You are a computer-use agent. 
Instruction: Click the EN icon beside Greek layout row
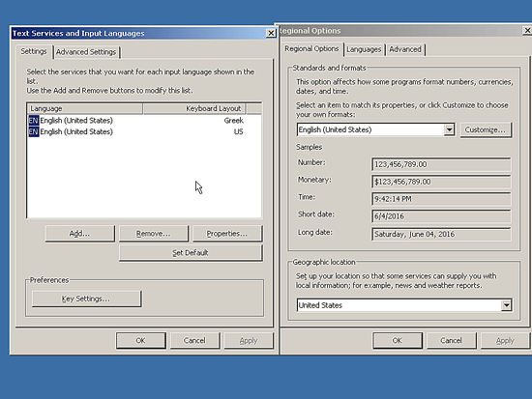pyautogui.click(x=34, y=121)
